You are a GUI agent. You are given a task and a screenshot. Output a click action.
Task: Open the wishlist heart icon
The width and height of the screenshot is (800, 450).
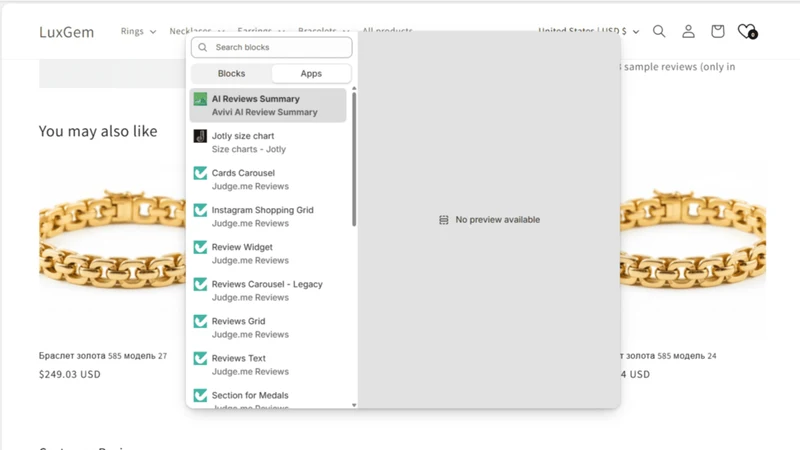[747, 32]
